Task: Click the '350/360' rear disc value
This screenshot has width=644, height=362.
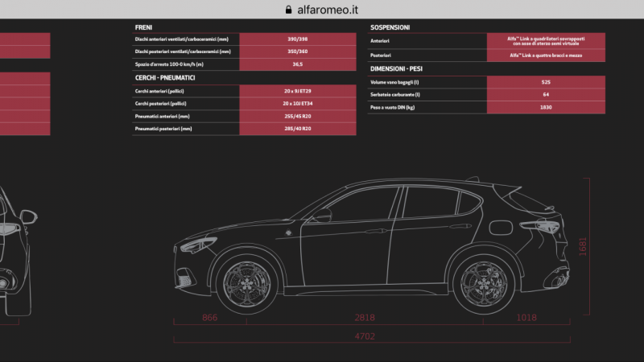Action: [297, 51]
